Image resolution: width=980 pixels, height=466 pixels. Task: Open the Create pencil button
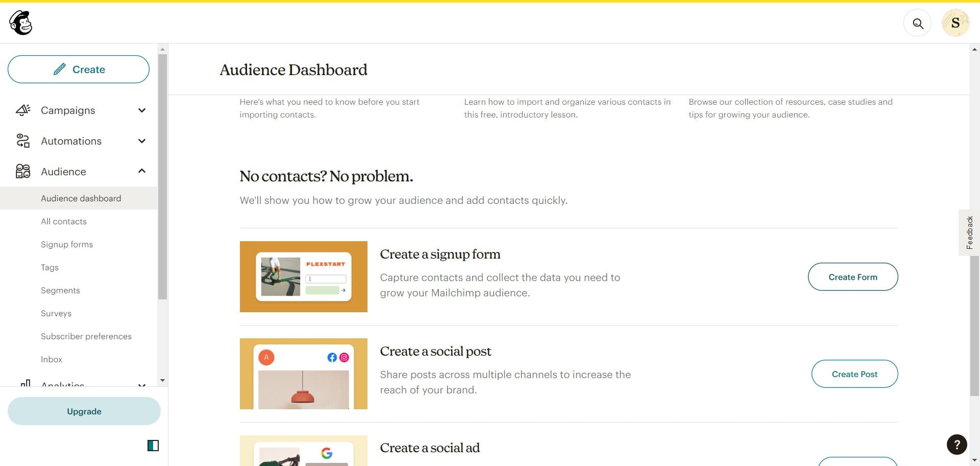click(x=78, y=69)
